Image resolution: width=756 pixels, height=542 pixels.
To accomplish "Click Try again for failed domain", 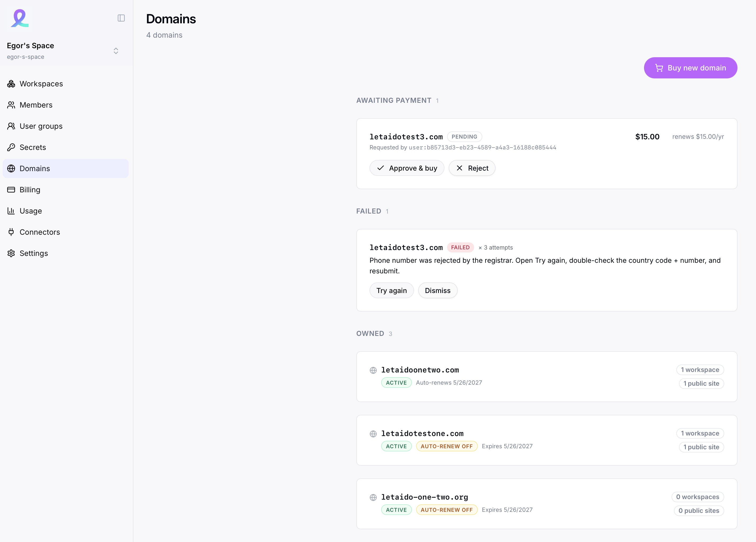I will coord(392,291).
